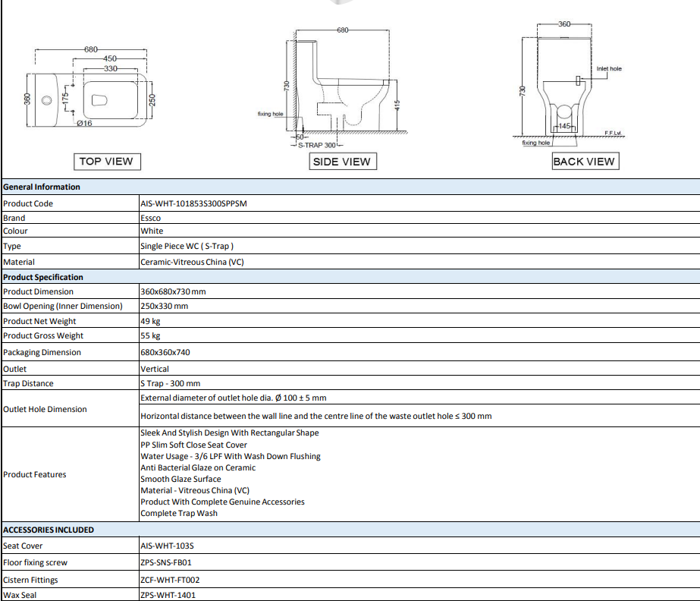
Task: Click the ZPS-SNS-FB01 floor fixing screw code
Action: 165,562
